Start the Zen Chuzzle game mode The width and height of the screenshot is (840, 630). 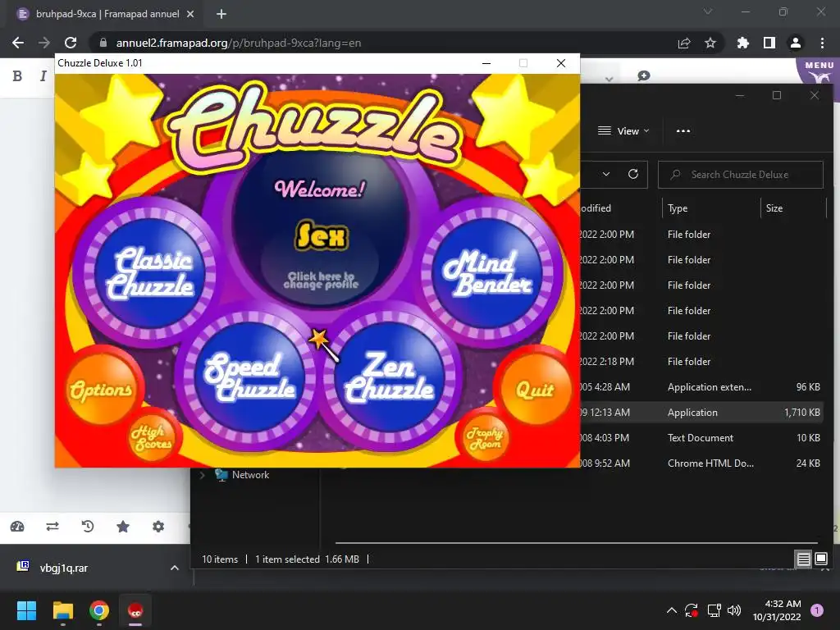click(390, 377)
